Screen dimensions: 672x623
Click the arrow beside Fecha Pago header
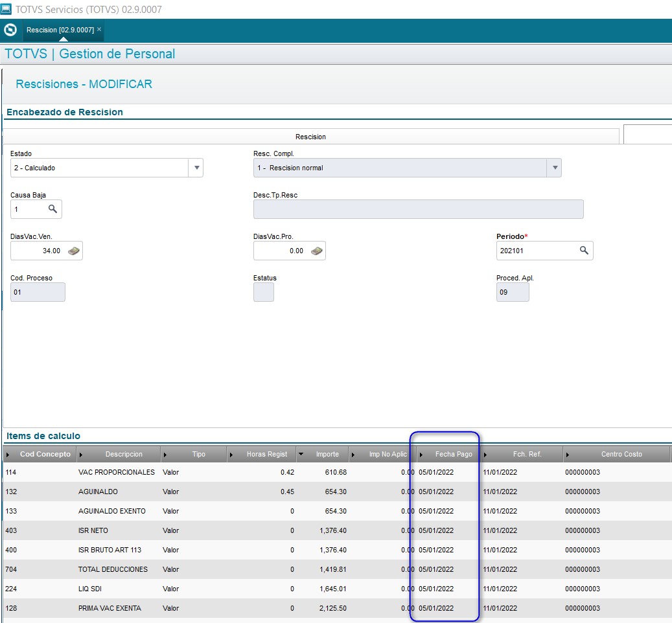pyautogui.click(x=421, y=454)
